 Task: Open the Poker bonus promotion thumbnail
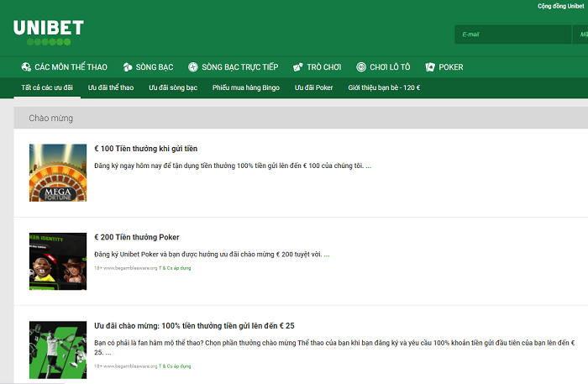pos(58,260)
